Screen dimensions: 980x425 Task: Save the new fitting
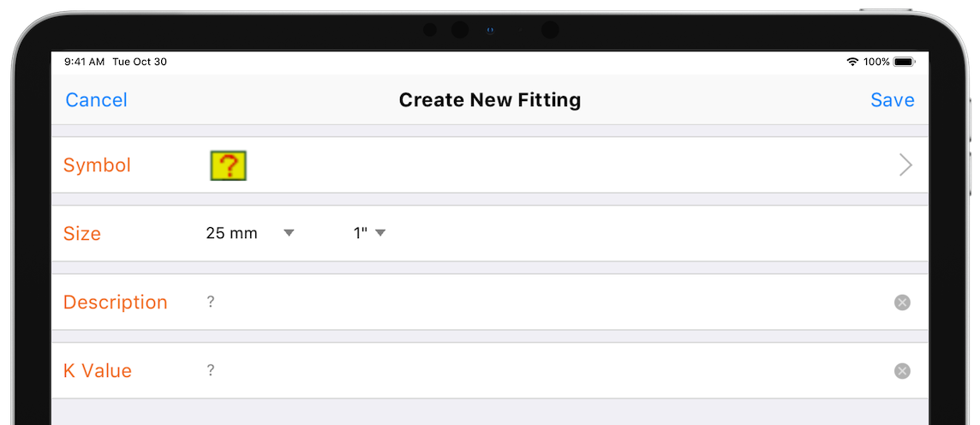click(893, 100)
